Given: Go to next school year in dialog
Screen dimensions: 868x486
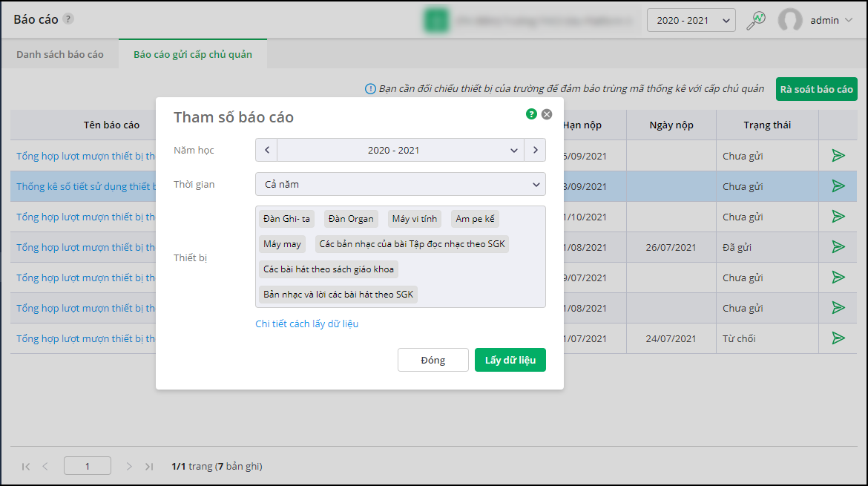Looking at the screenshot, I should tap(535, 150).
